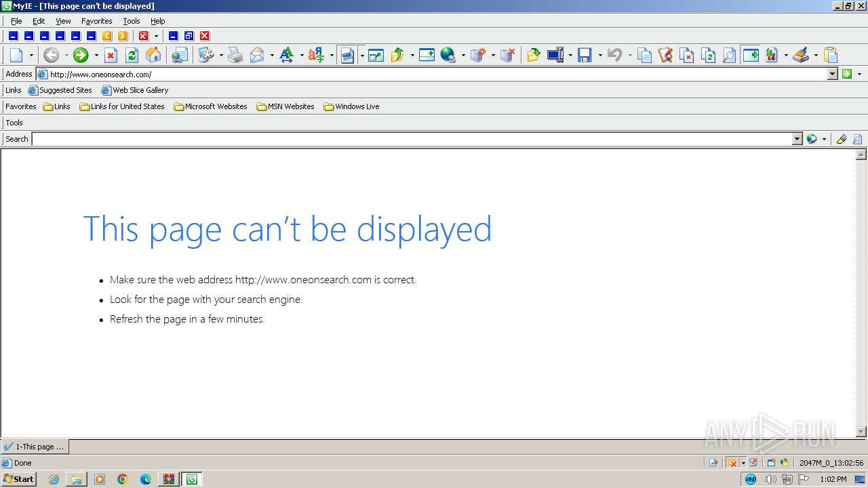Screen dimensions: 868x488
Task: Click the open folder with green arrow
Action: 533,55
